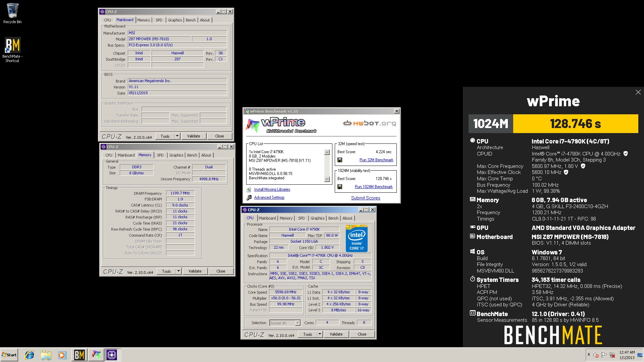Click Run 32M Benchmark link
644x362 pixels.
point(376,160)
